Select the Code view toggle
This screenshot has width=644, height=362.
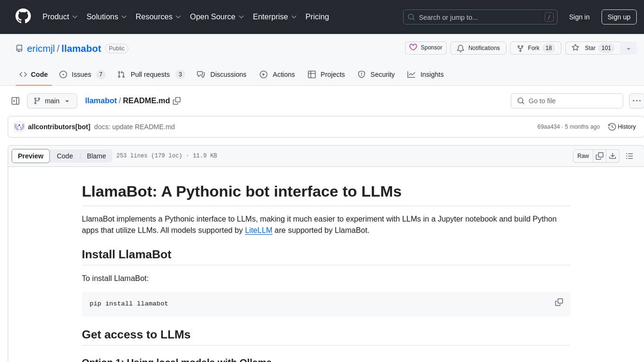coord(65,156)
